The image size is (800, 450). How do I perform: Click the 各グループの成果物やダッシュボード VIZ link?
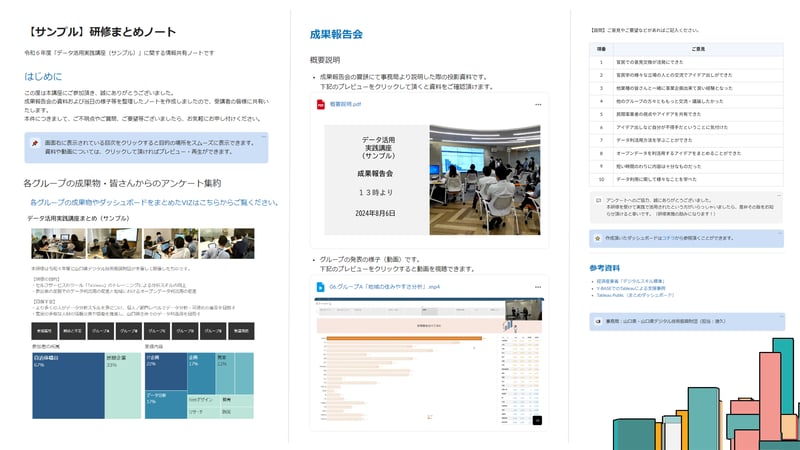(152, 202)
